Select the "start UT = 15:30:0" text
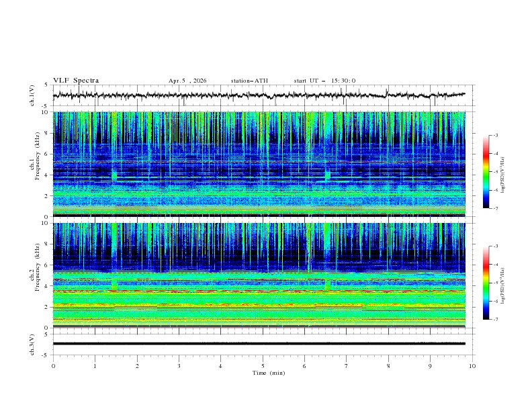This screenshot has width=532, height=411. [x=324, y=81]
